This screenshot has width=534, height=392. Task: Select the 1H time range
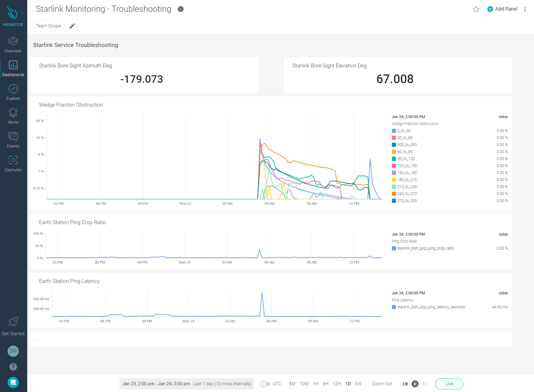click(x=316, y=384)
